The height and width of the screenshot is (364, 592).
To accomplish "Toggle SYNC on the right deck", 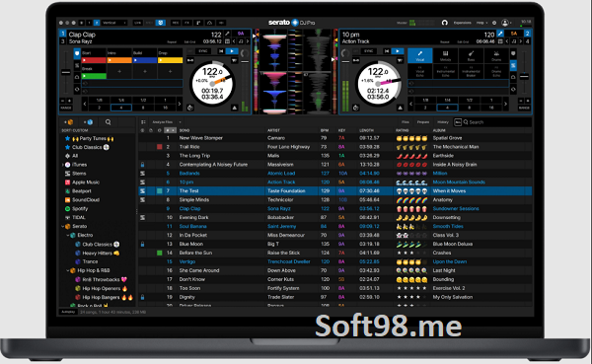I will (368, 51).
